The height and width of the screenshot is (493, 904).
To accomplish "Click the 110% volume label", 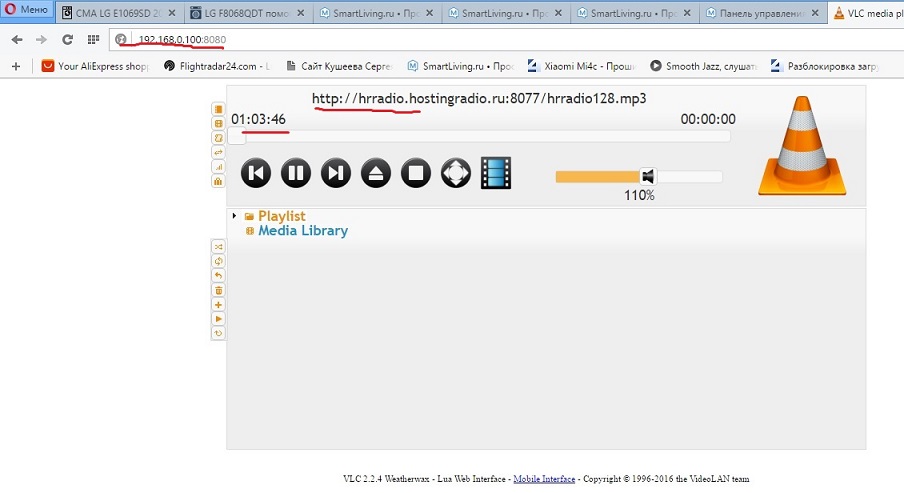I will [639, 195].
